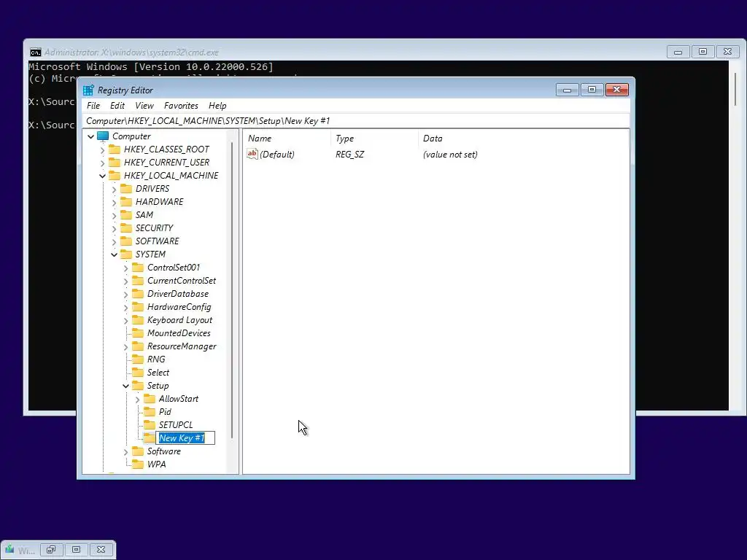The height and width of the screenshot is (560, 747).
Task: Click the registry path address bar
Action: pos(356,121)
